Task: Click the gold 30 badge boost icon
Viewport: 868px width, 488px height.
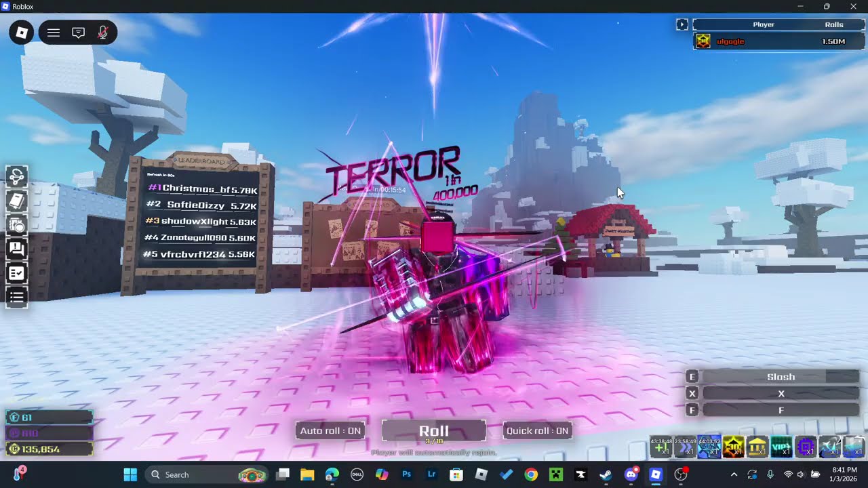Action: pyautogui.click(x=733, y=446)
